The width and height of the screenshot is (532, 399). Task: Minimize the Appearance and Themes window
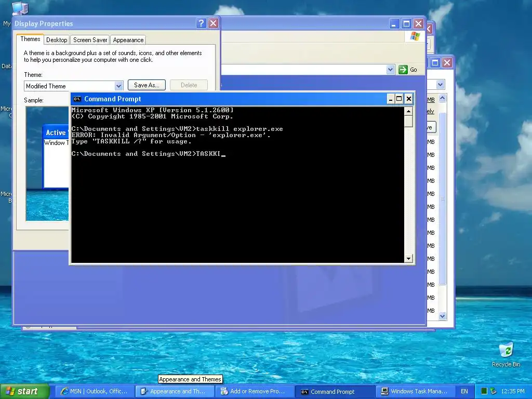[x=394, y=24]
